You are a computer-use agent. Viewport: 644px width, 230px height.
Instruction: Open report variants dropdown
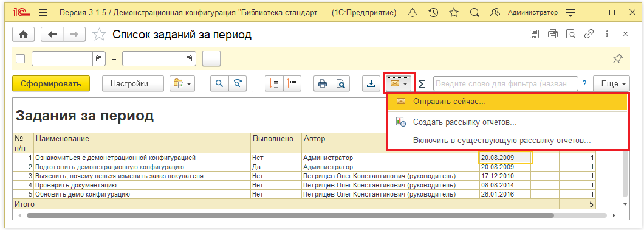pyautogui.click(x=182, y=83)
